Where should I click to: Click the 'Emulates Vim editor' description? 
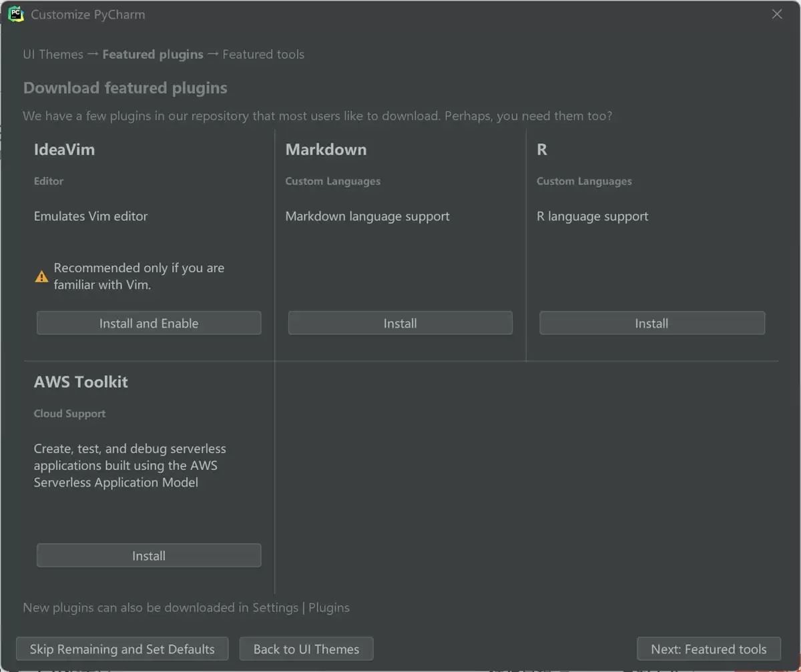(91, 216)
